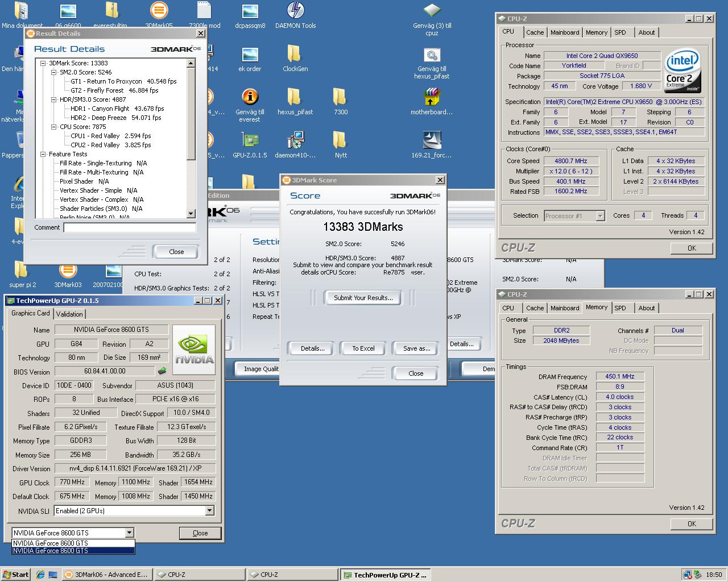Open the Processor #1 selection dropdown
This screenshot has height=582, width=728.
600,216
